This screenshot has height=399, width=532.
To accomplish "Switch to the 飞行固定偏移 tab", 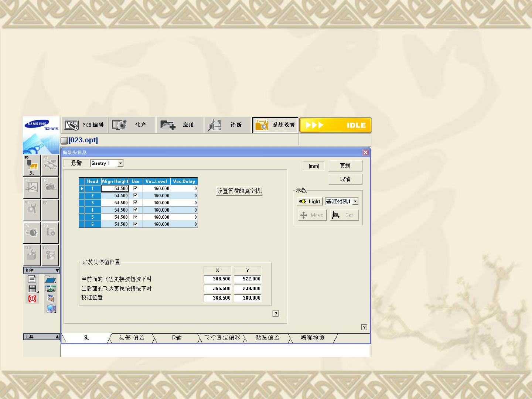I will pos(222,338).
